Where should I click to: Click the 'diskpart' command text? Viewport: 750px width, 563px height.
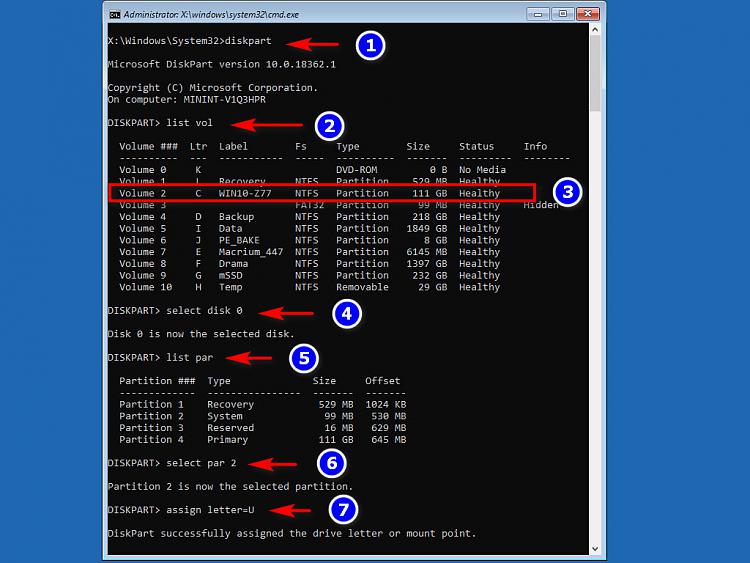[248, 41]
